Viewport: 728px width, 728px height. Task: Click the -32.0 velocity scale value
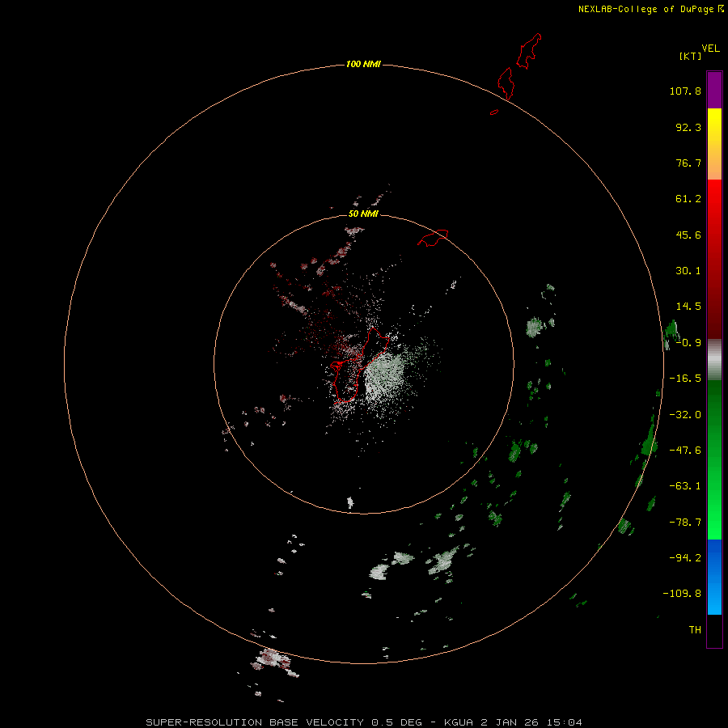(x=685, y=415)
